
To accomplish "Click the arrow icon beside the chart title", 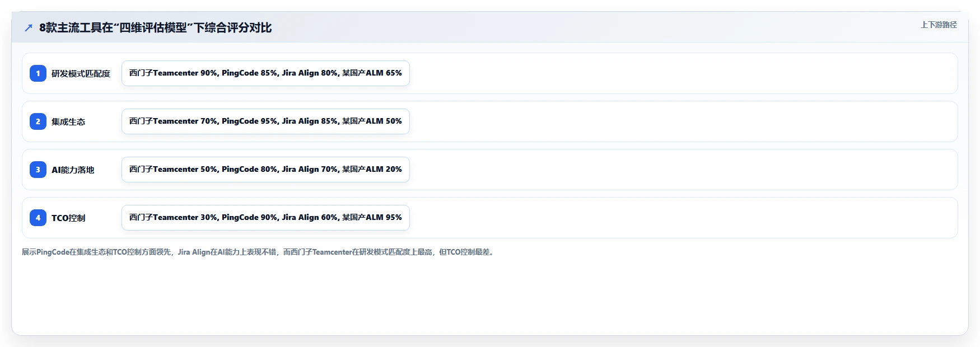I will pos(29,27).
